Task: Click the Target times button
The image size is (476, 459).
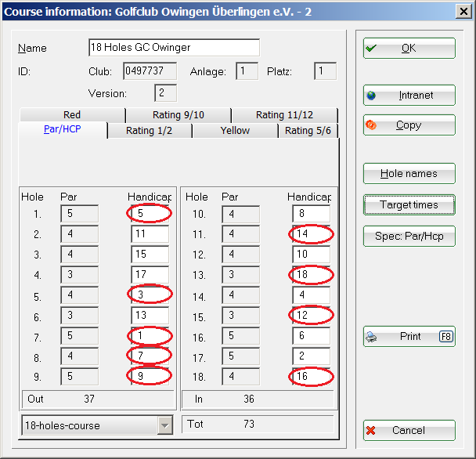Action: (x=409, y=204)
